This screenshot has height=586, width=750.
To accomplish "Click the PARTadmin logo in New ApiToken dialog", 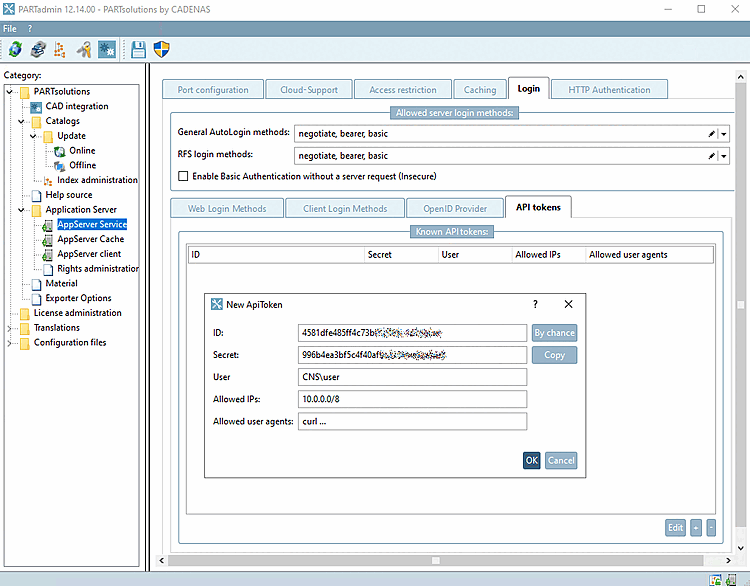I will (x=217, y=304).
